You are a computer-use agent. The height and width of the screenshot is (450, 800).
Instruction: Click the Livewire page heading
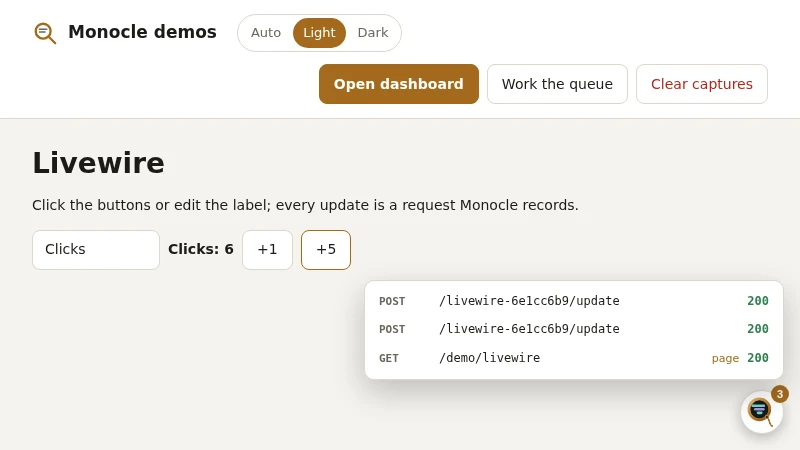[x=98, y=163]
